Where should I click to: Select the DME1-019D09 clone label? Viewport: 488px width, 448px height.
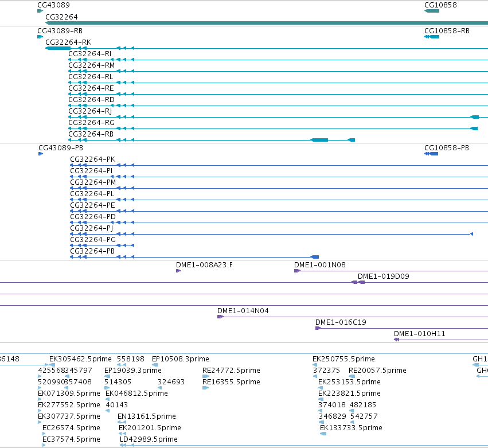pos(384,276)
